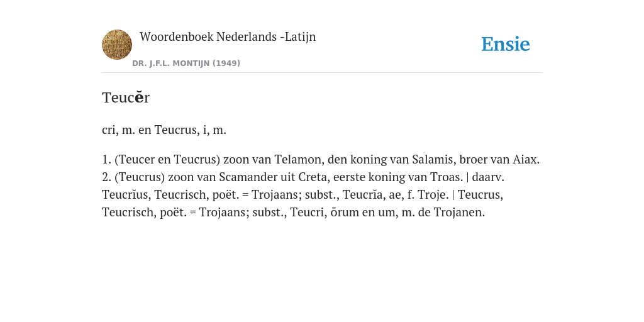The image size is (644, 322).
Task: Click the Teucĕr entry heading
Action: 126,97
